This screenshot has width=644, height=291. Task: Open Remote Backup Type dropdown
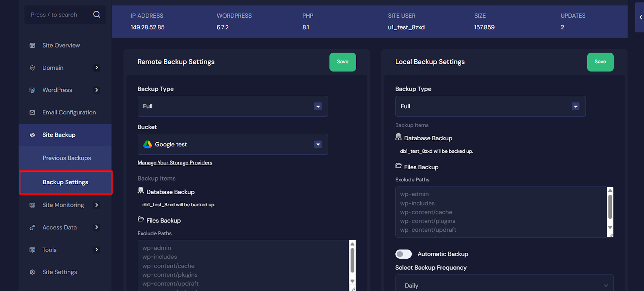(233, 106)
